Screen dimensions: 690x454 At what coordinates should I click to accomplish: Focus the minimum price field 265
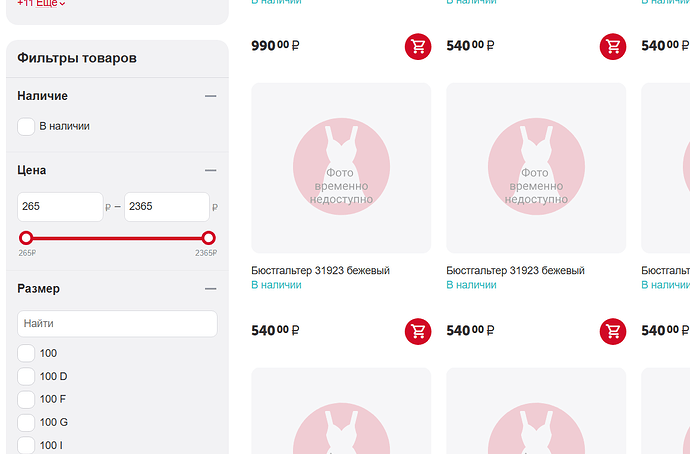point(60,207)
